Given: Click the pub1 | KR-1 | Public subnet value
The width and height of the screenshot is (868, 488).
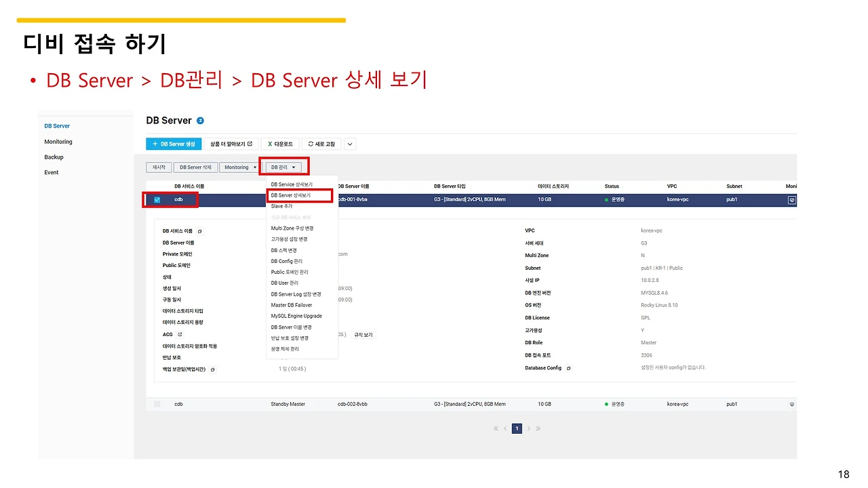Looking at the screenshot, I should [661, 268].
